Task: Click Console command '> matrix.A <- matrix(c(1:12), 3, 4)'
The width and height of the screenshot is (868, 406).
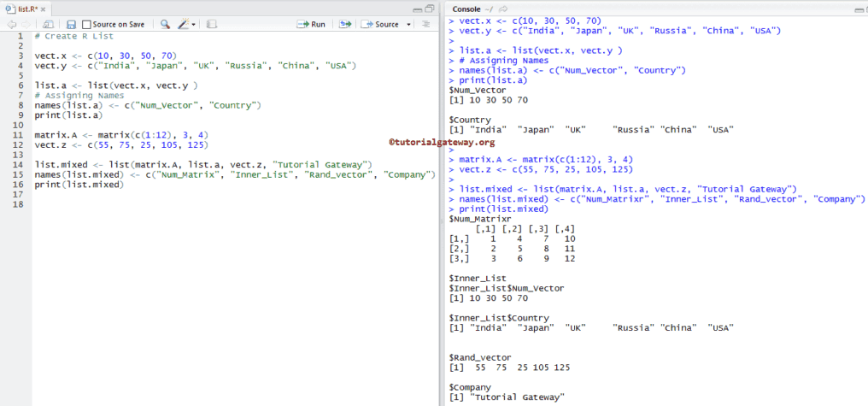Action: [541, 160]
